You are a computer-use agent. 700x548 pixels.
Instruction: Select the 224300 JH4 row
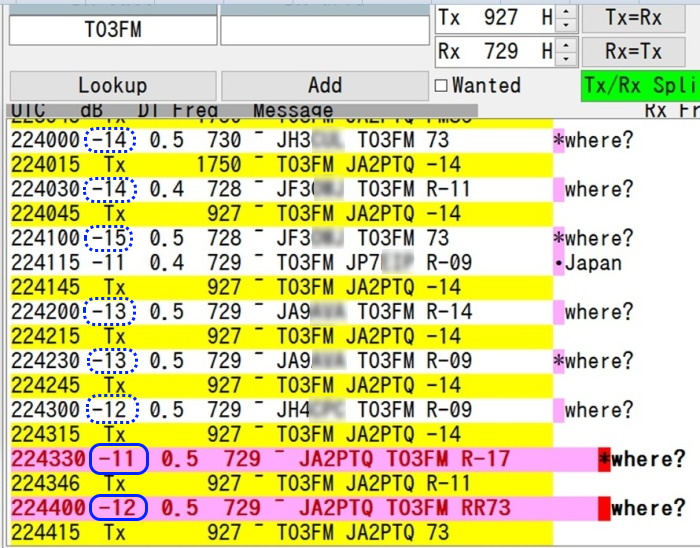[x=281, y=410]
